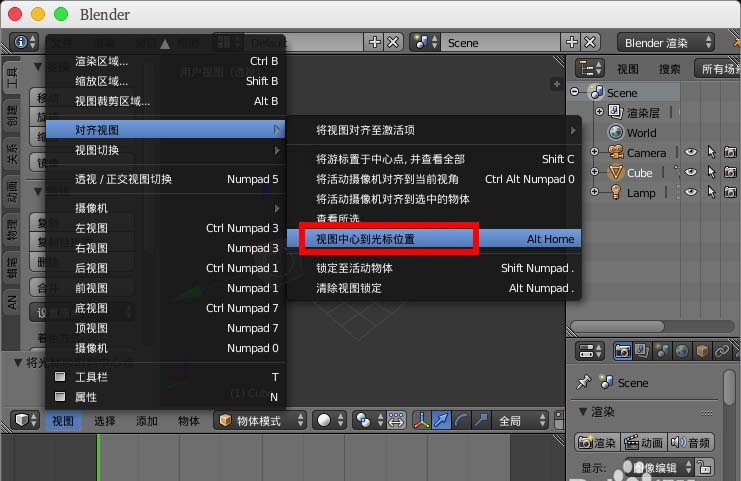Click the green timeline frame marker

point(98,457)
